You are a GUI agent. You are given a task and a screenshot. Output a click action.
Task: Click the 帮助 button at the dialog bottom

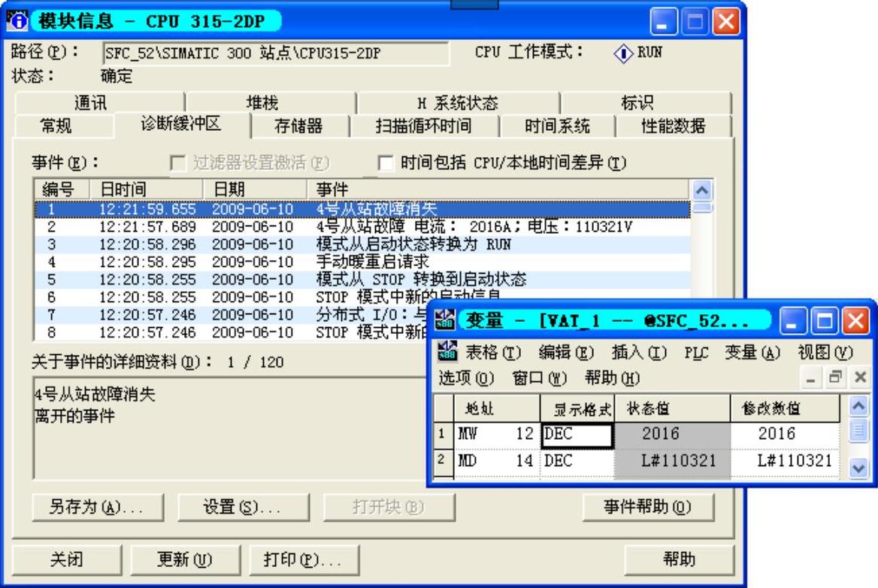click(680, 560)
